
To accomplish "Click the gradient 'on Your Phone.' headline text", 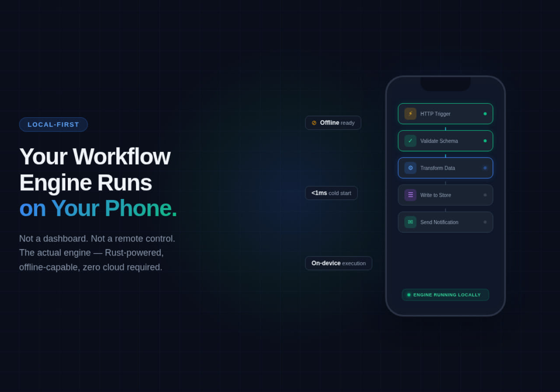I will [x=98, y=208].
